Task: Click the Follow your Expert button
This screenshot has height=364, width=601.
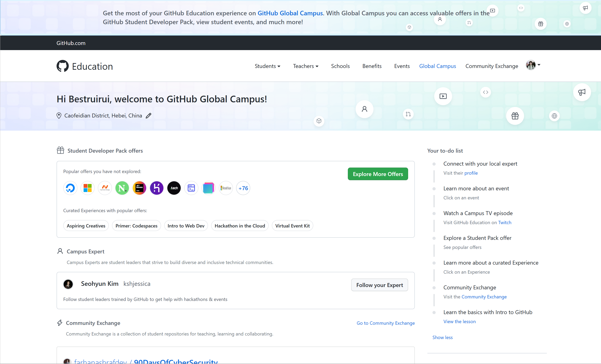Action: coord(379,285)
